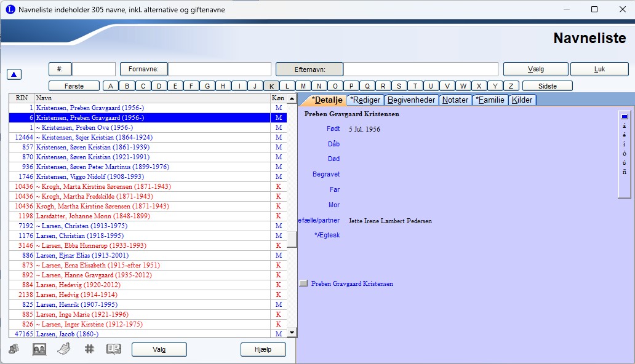Click the small blue icon atop character palette
This screenshot has width=635, height=364.
pyautogui.click(x=625, y=116)
